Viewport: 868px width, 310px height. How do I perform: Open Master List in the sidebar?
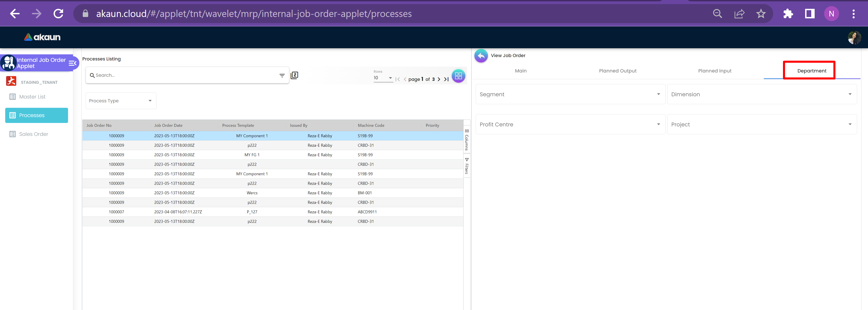coord(32,97)
